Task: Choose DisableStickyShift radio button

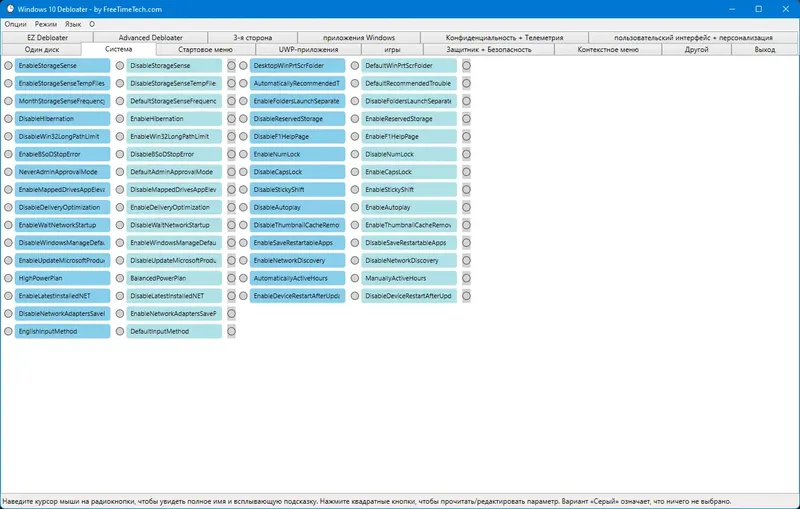Action: click(x=243, y=190)
